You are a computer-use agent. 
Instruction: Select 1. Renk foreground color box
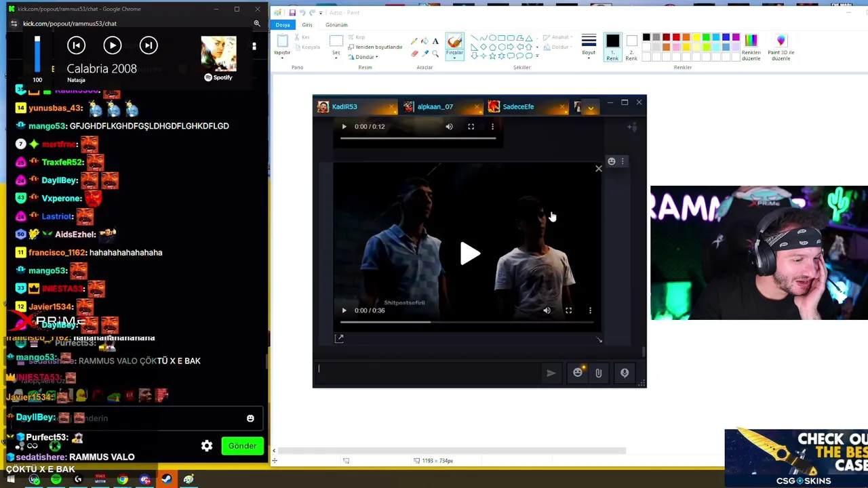(612, 47)
